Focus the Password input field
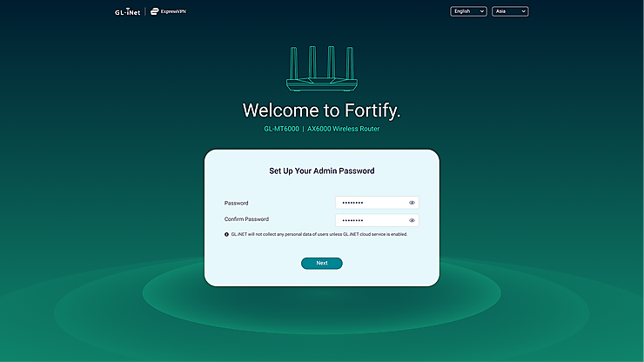This screenshot has width=644, height=362. (x=377, y=203)
